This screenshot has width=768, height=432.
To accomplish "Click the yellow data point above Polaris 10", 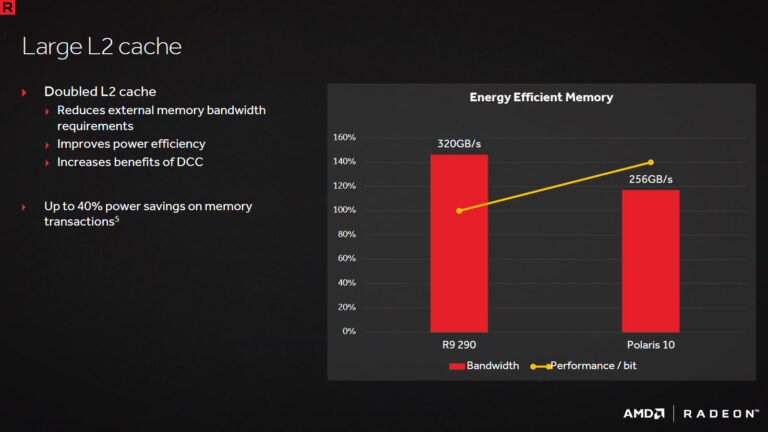I will [650, 162].
